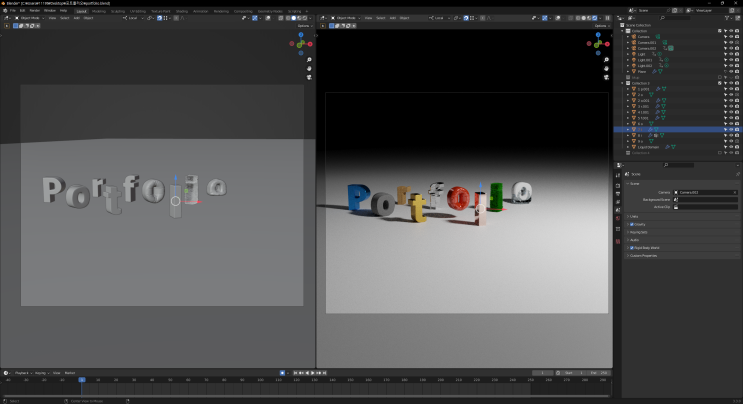Uncheck the Rigid Body World checkbox
The width and height of the screenshot is (743, 404).
point(632,247)
